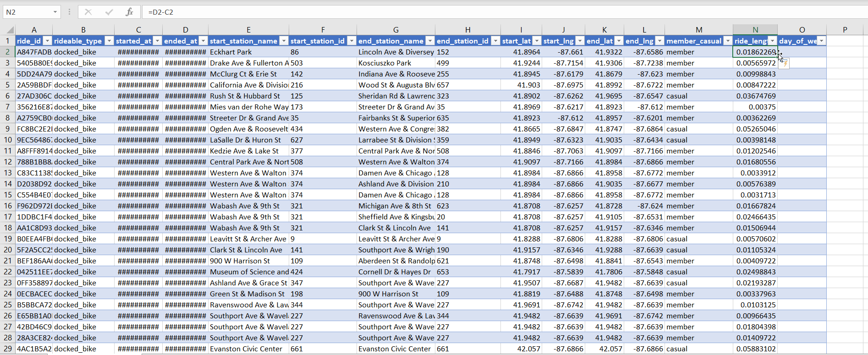Click the Cornell Dr & Hayes Dr cell
Viewport: 868px width, 355px height.
pos(396,272)
